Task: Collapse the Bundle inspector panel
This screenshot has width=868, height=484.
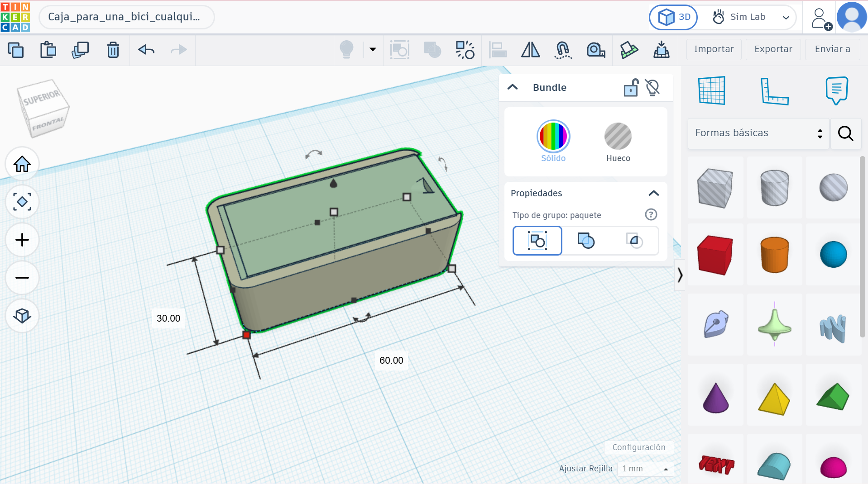Action: click(x=513, y=87)
